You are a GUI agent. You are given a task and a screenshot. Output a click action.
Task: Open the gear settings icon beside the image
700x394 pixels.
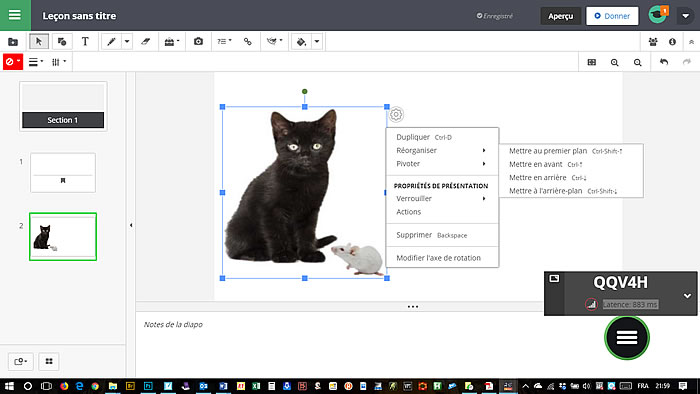(x=396, y=115)
